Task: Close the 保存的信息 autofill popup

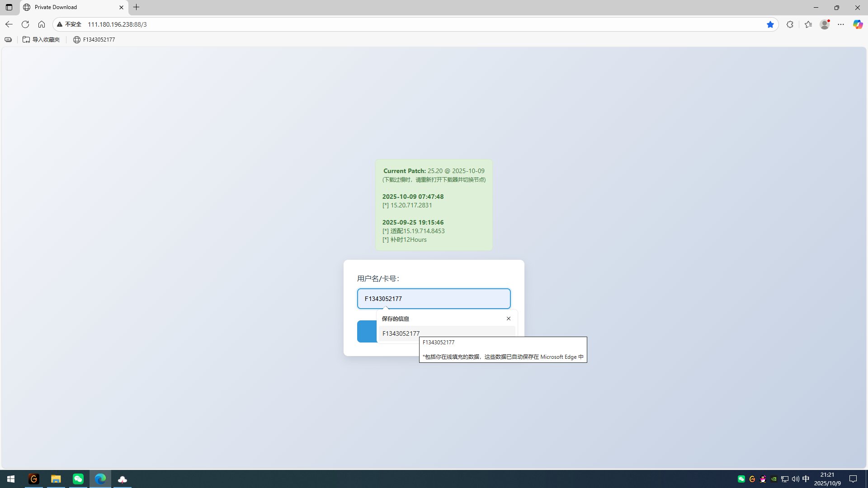Action: [509, 319]
